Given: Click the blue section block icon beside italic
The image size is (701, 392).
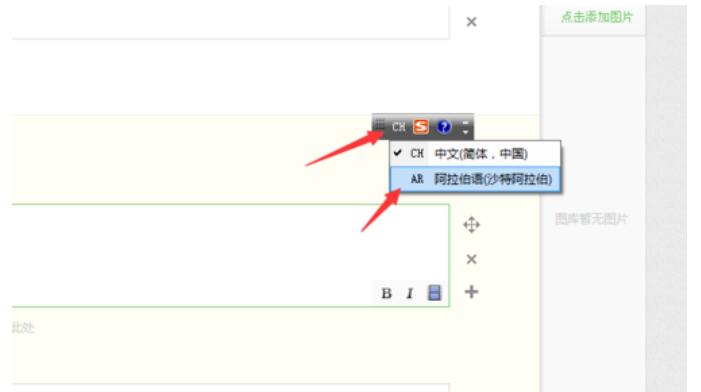Looking at the screenshot, I should point(434,293).
